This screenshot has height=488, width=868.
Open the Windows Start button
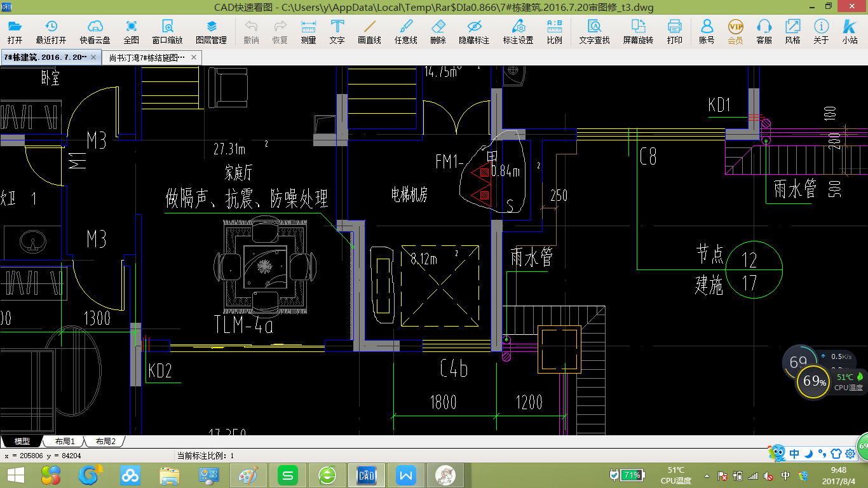click(x=15, y=475)
